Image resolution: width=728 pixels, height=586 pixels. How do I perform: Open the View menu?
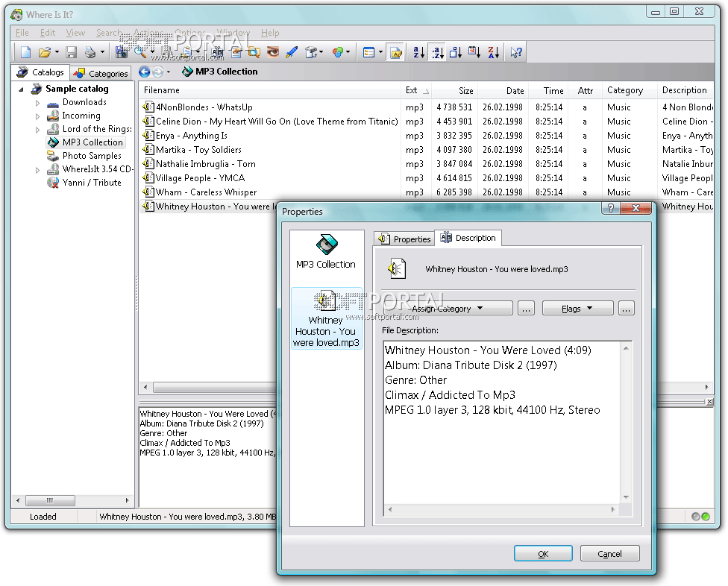75,33
